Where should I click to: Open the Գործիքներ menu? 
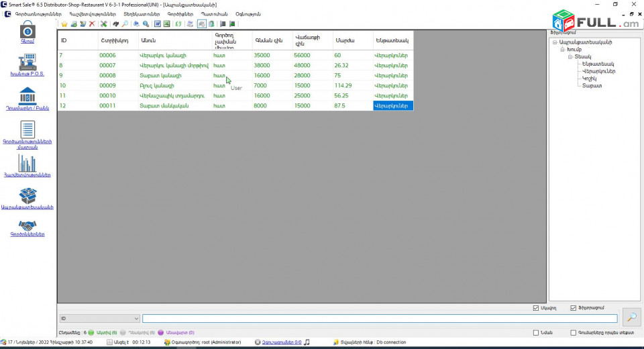point(180,14)
